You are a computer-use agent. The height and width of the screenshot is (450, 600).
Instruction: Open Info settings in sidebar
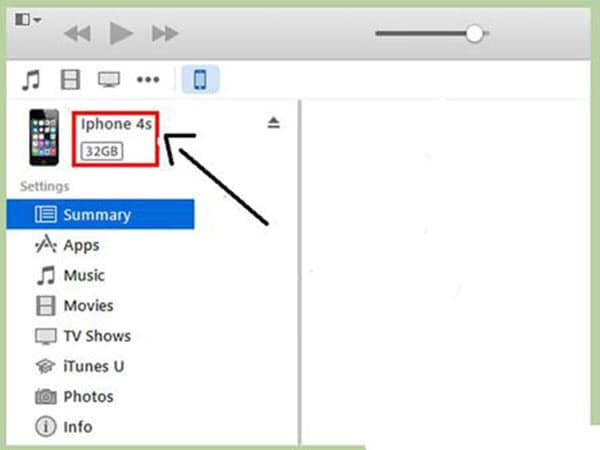pyautogui.click(x=64, y=426)
